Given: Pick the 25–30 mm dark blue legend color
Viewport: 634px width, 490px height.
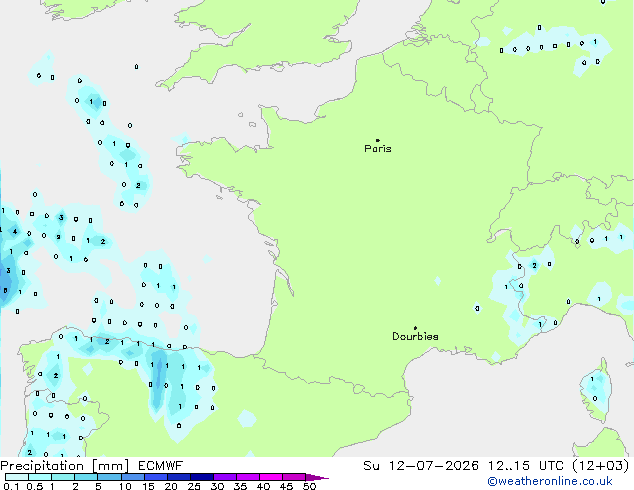Looking at the screenshot, I should click(202, 477).
